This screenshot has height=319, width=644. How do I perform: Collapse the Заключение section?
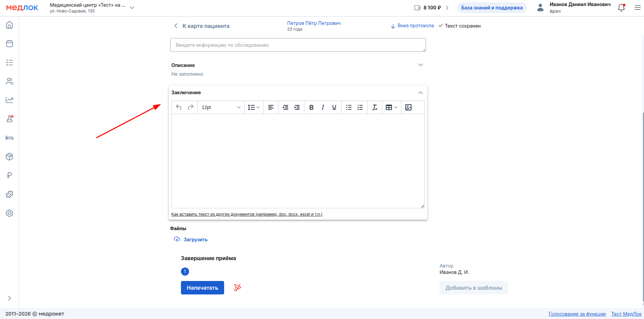click(x=421, y=93)
